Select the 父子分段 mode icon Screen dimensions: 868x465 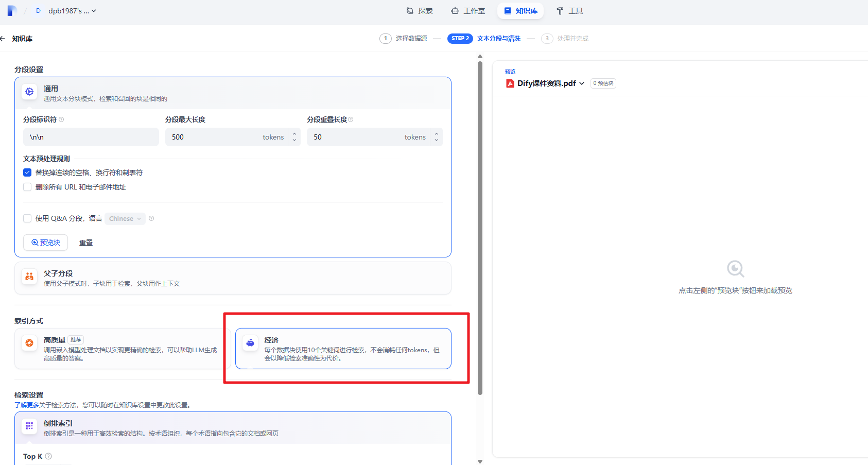[29, 277]
